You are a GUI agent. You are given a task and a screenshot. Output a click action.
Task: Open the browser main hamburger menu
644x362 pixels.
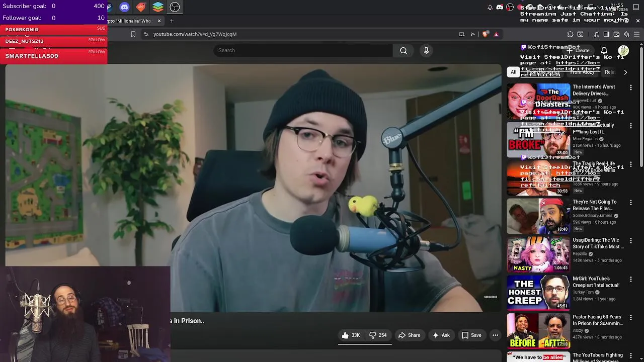[636, 34]
